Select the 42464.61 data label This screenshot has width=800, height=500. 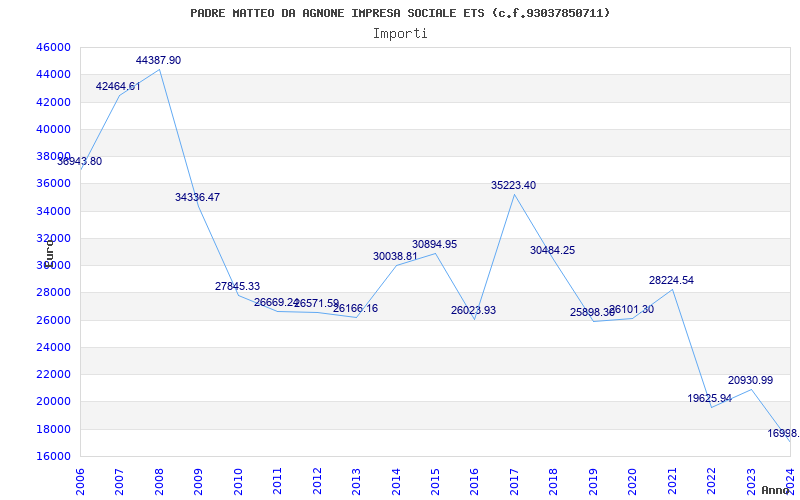pyautogui.click(x=118, y=87)
